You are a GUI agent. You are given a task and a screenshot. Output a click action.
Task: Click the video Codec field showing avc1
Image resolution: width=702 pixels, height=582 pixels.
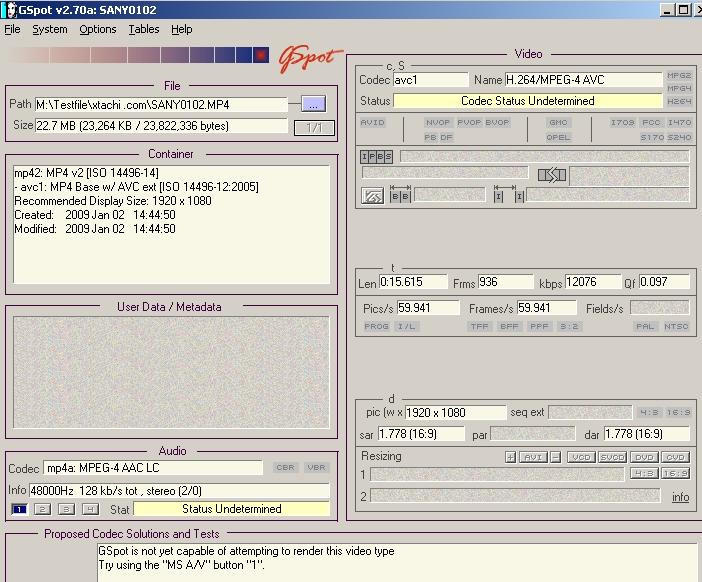point(431,80)
